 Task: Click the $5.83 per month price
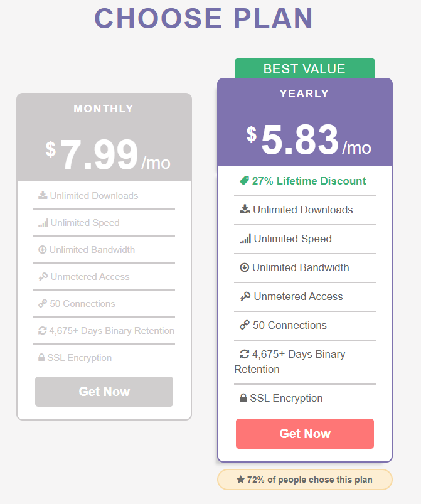(x=308, y=141)
